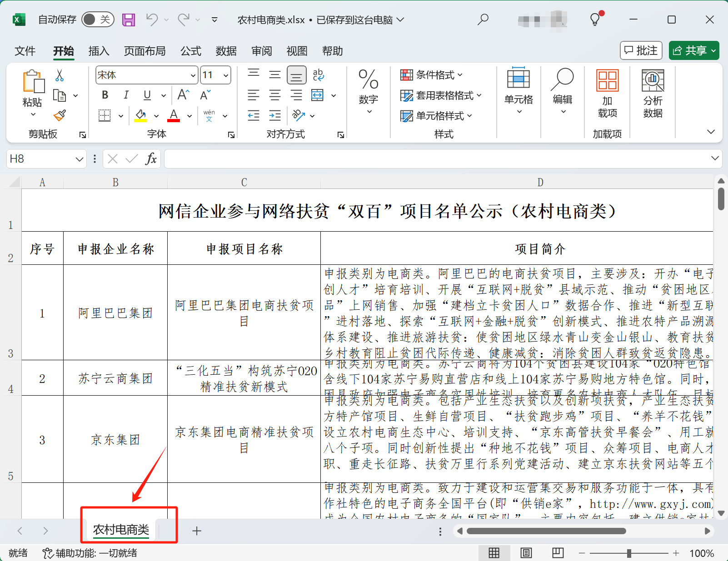This screenshot has height=561, width=728.
Task: Switch to the 数据 ribbon tab
Action: [226, 51]
